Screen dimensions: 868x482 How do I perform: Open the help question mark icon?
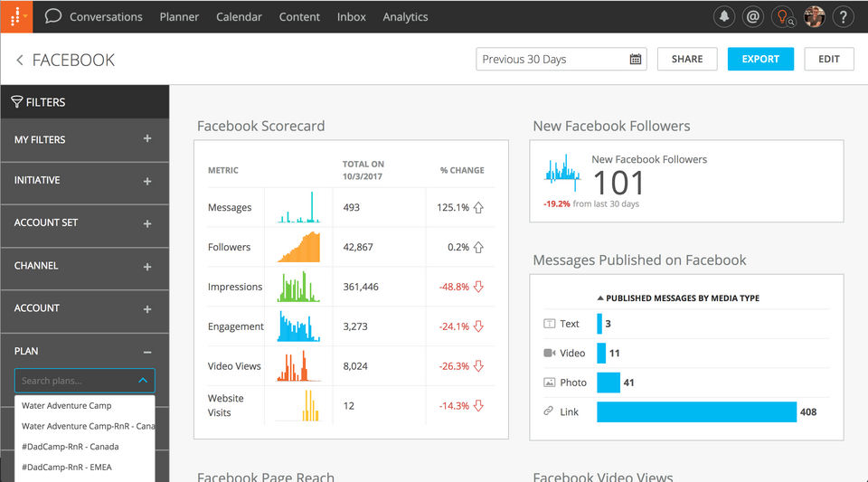tap(843, 16)
